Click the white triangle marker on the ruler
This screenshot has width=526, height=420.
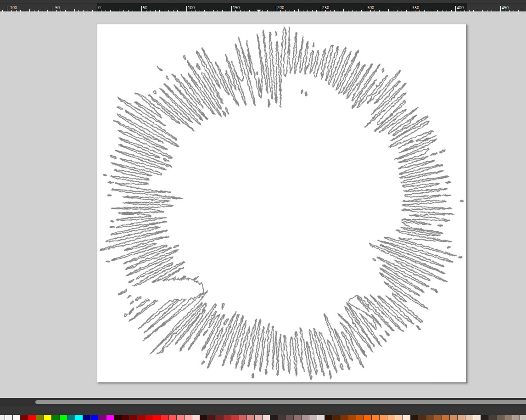[x=259, y=11]
